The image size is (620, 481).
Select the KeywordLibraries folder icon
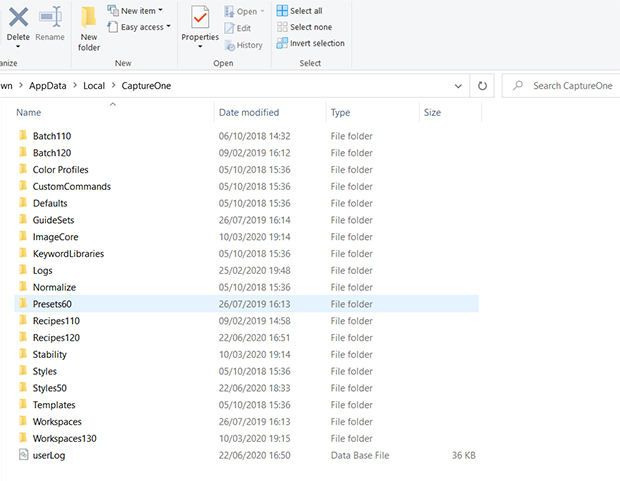[x=23, y=253]
